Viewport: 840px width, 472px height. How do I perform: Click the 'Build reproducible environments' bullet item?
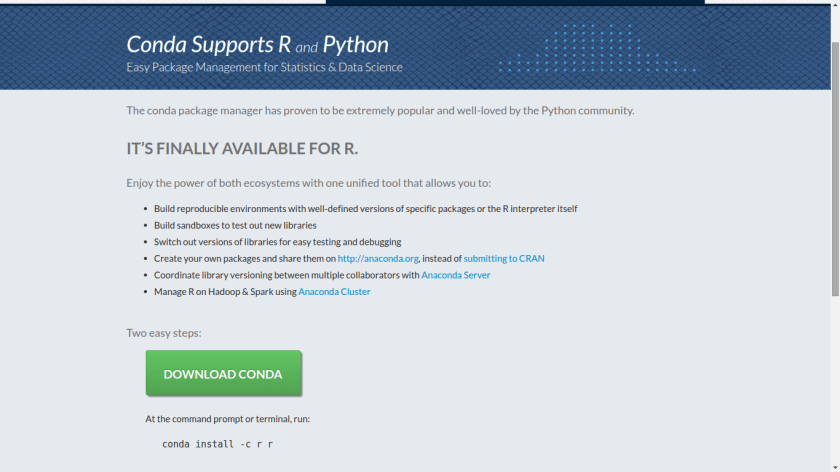pos(365,208)
